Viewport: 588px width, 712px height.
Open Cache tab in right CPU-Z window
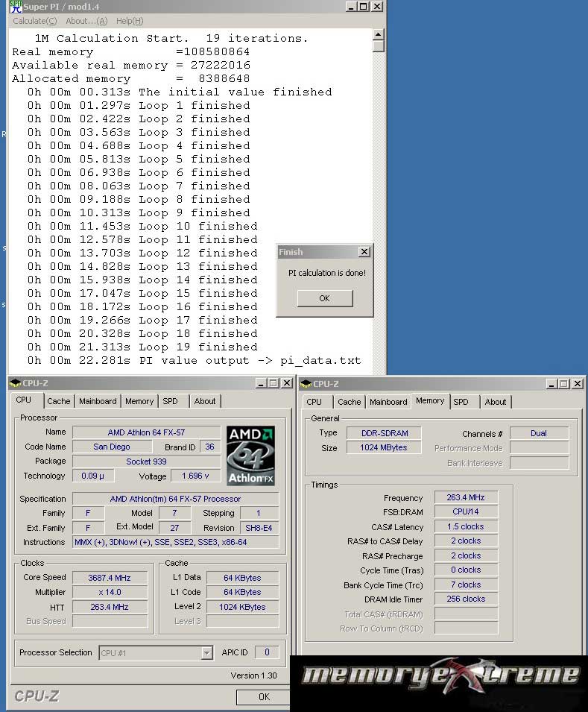pos(350,402)
